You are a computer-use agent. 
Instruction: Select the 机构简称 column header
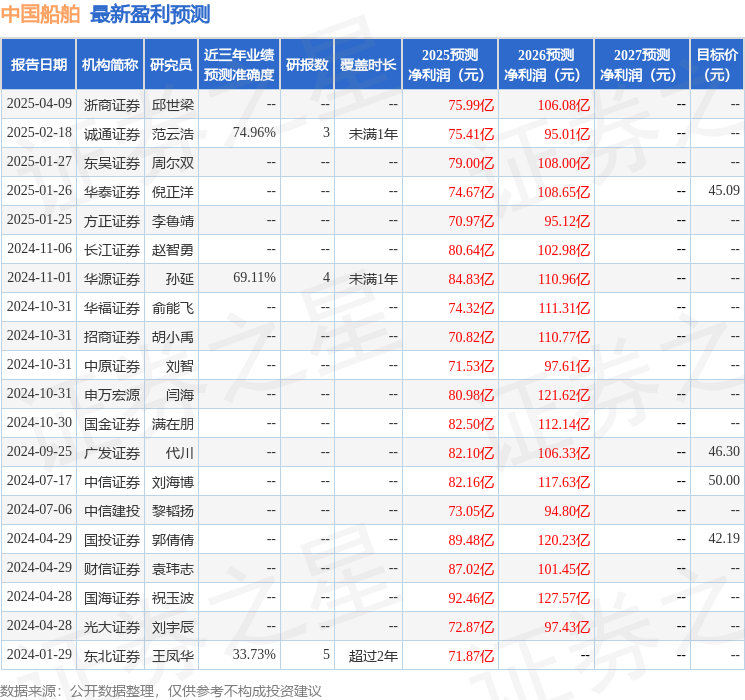point(110,65)
